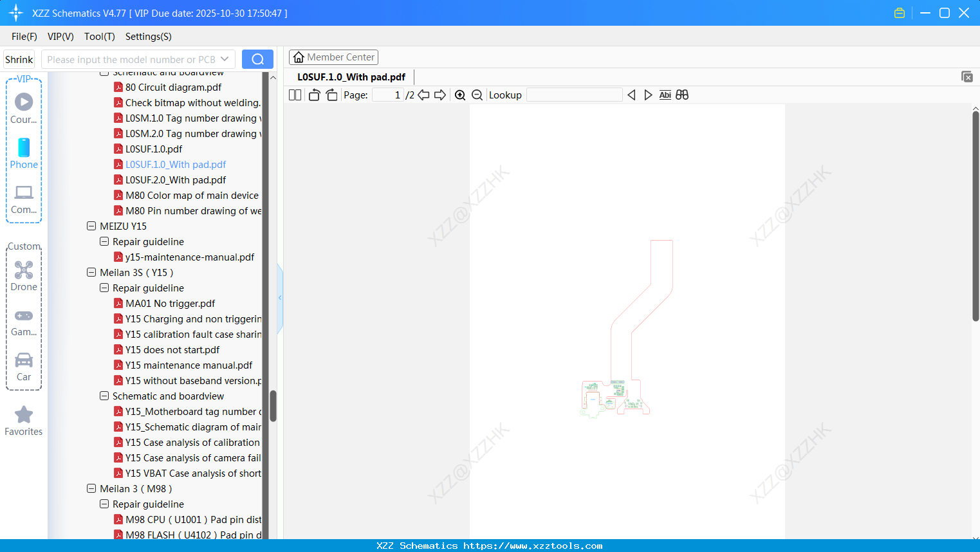Toggle the whole-word match search option
Viewport: 980px width, 552px height.
click(x=682, y=95)
